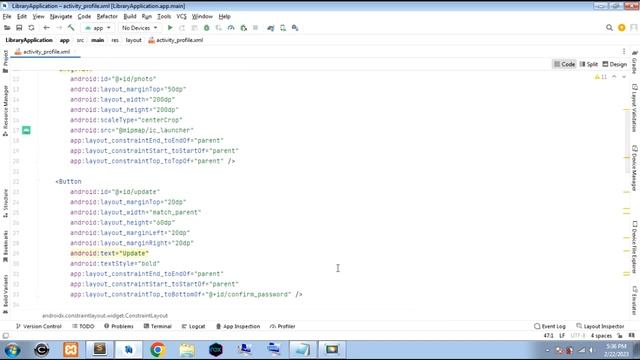The height and width of the screenshot is (360, 640).
Task: Click the Make Project hammer icon
Action: (71, 28)
